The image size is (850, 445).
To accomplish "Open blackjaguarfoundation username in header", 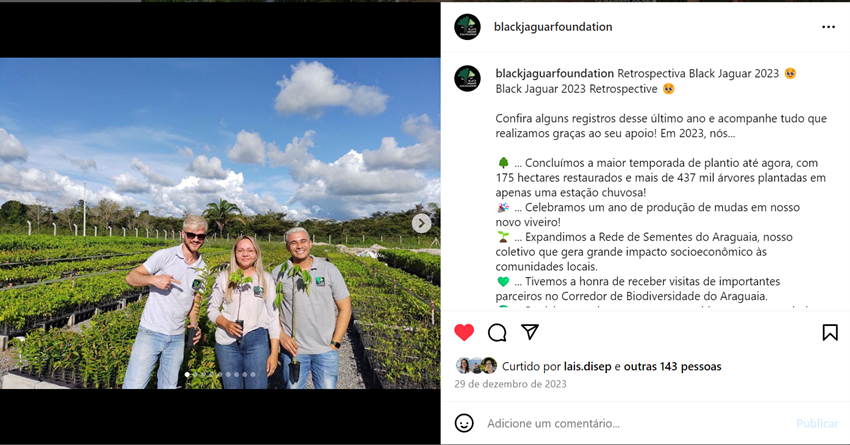I will tap(553, 27).
